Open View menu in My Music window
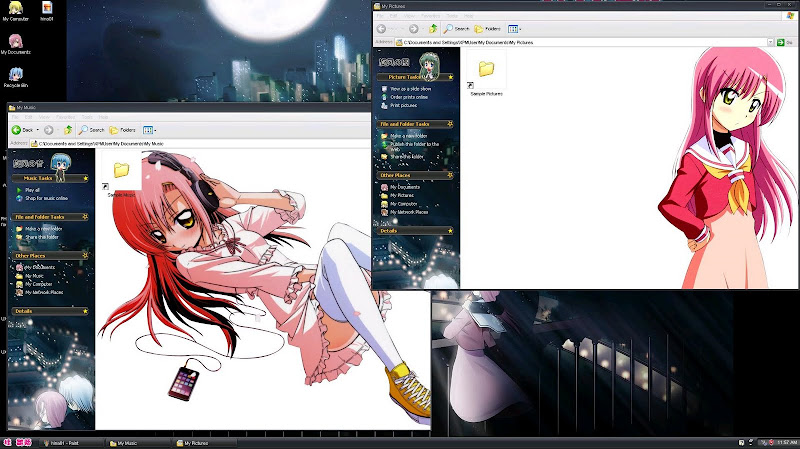Screen dimensions: 800x449 click(x=44, y=117)
